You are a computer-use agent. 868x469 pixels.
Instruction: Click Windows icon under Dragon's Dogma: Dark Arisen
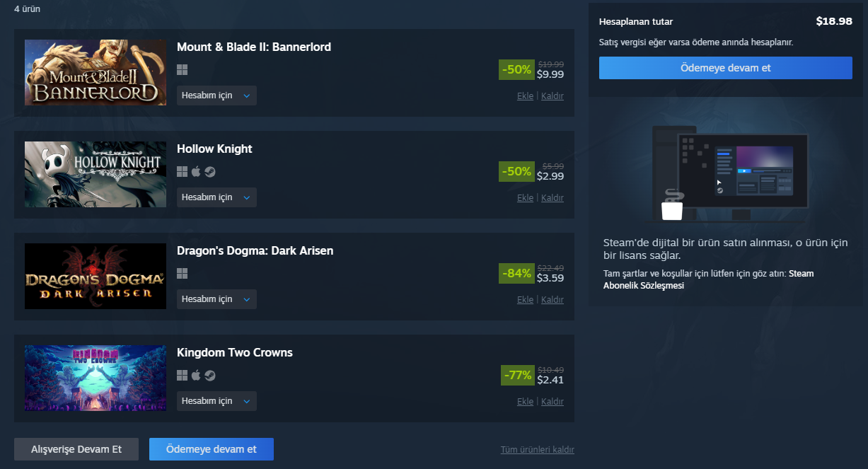click(x=182, y=274)
